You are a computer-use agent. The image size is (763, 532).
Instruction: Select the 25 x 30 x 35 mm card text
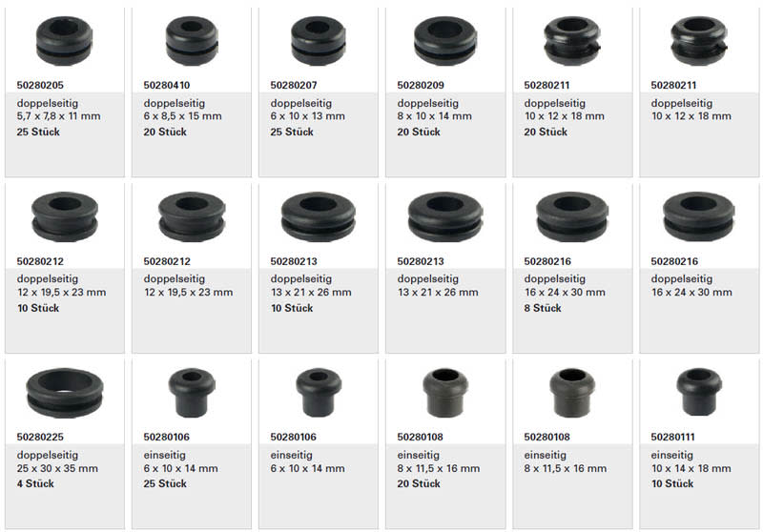(x=57, y=468)
